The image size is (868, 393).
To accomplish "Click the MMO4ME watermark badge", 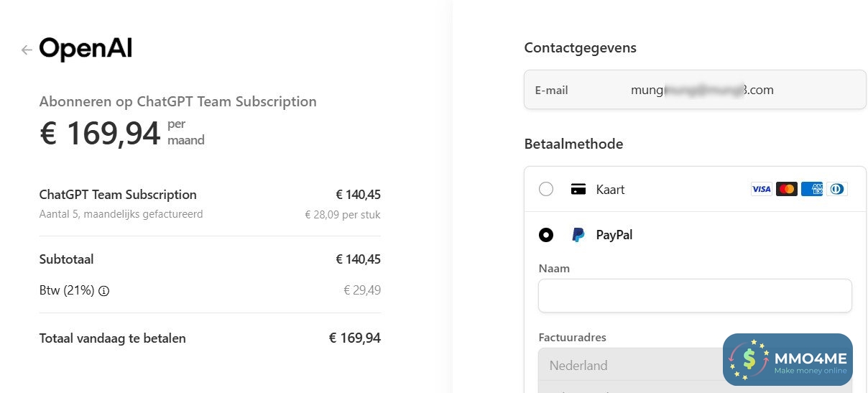I will coord(788,359).
